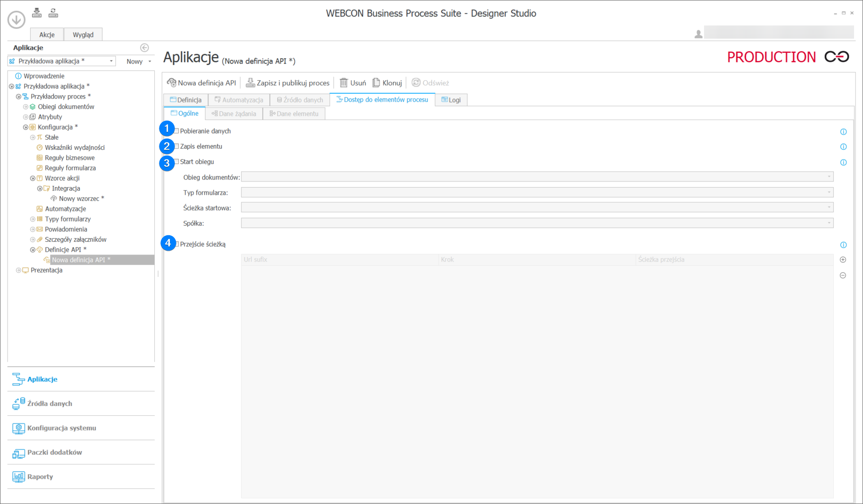This screenshot has height=504, width=863.
Task: Click the Atrybuty tree icon
Action: pyautogui.click(x=33, y=117)
